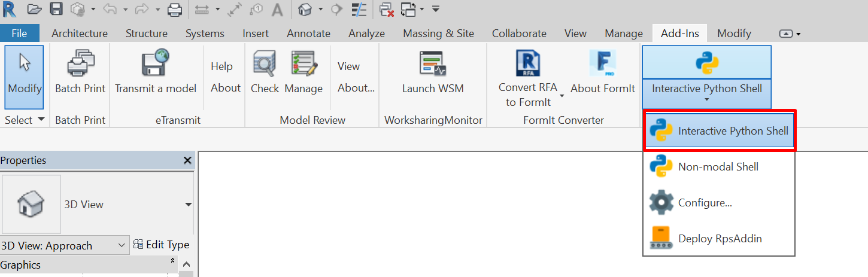Open the 3D View: Approach combo box
Viewport: 868px width, 277px height.
point(64,245)
